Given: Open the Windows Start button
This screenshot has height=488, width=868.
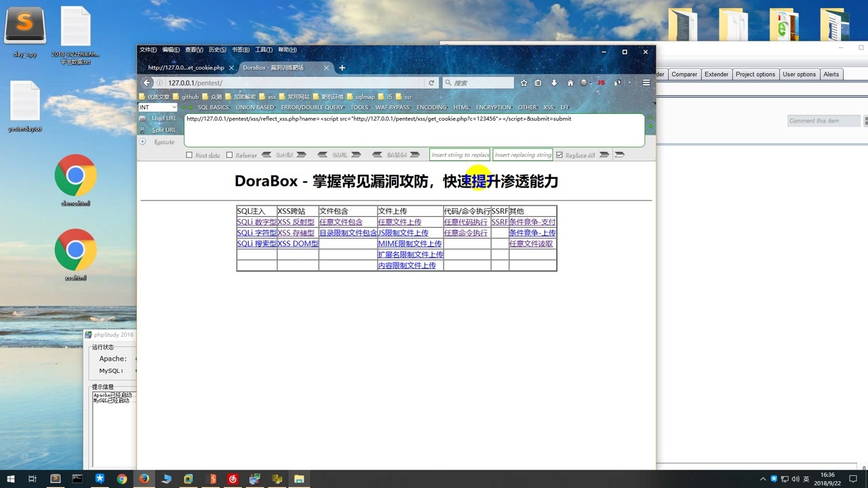Looking at the screenshot, I should tap(11, 479).
